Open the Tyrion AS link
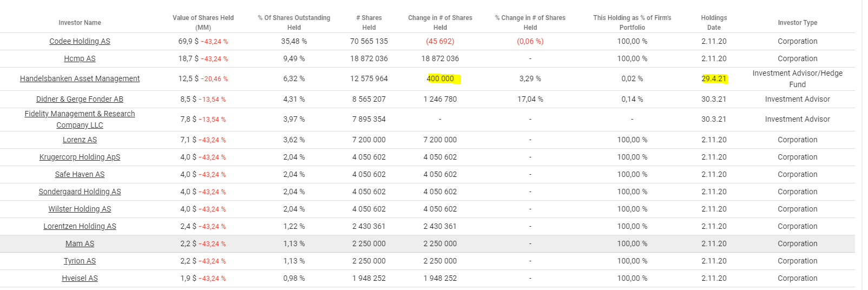 tap(80, 261)
